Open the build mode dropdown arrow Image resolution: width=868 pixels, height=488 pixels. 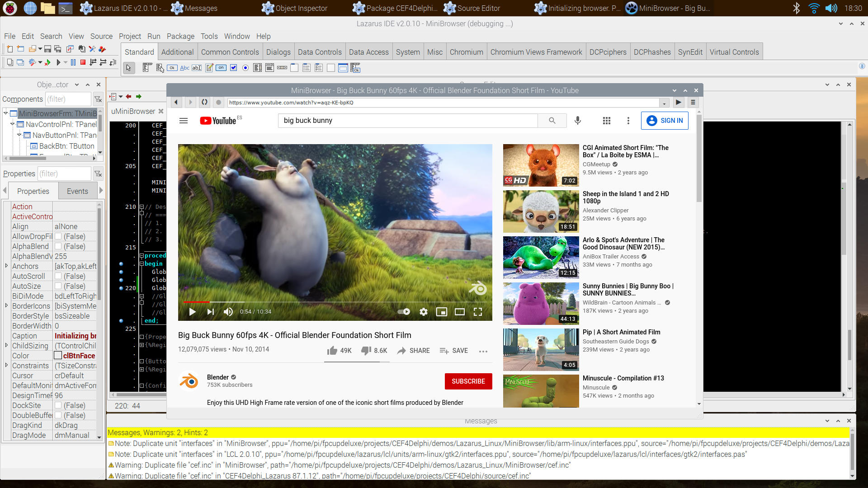[40, 62]
